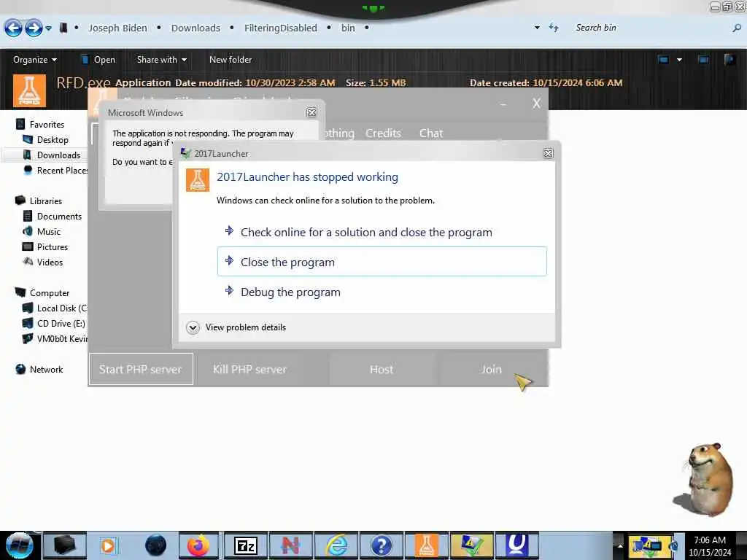
Task: Click the launcher Host button
Action: 382,369
